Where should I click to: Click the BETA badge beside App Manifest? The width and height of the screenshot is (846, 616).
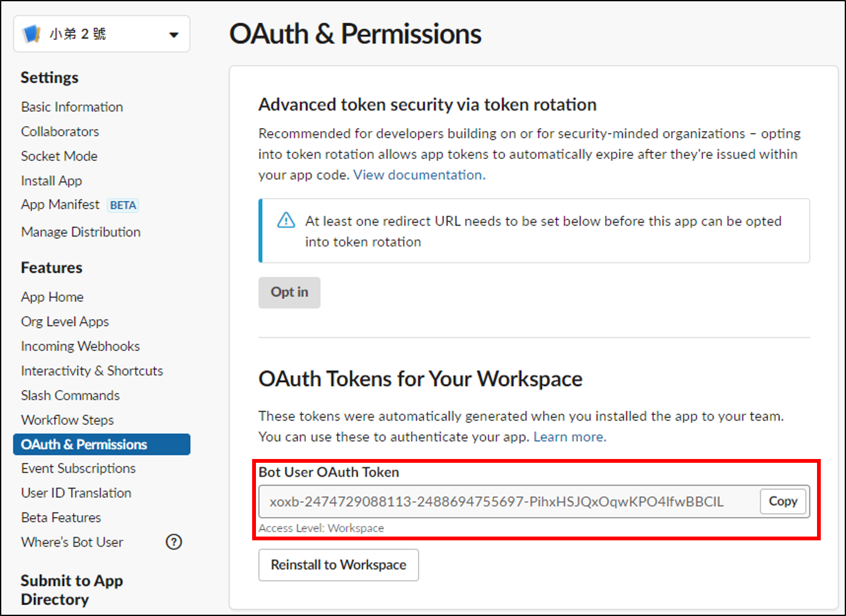(x=124, y=205)
